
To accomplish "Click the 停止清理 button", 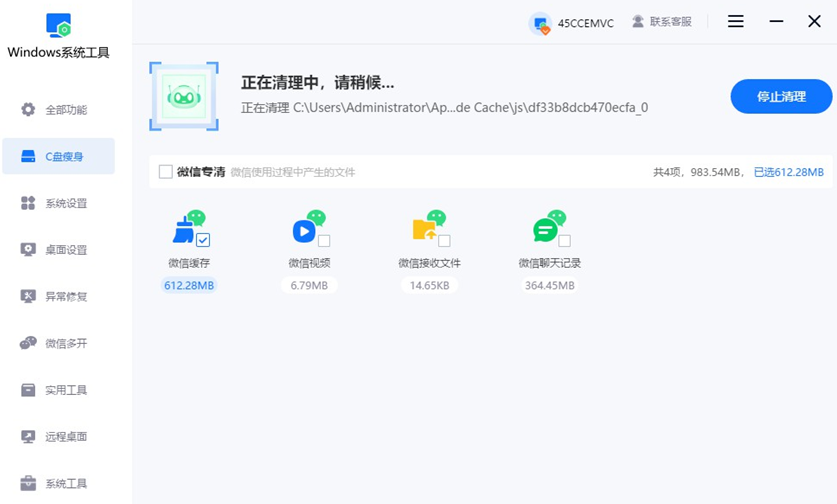I will (x=781, y=97).
